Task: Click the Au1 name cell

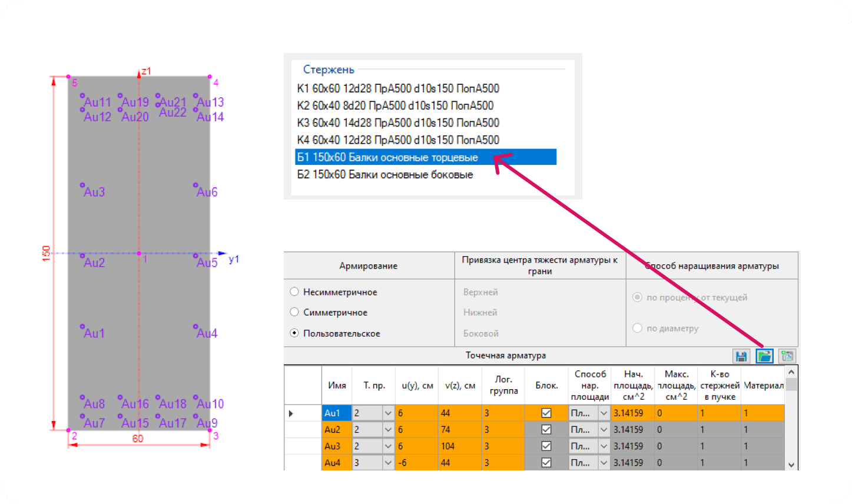Action: (337, 413)
